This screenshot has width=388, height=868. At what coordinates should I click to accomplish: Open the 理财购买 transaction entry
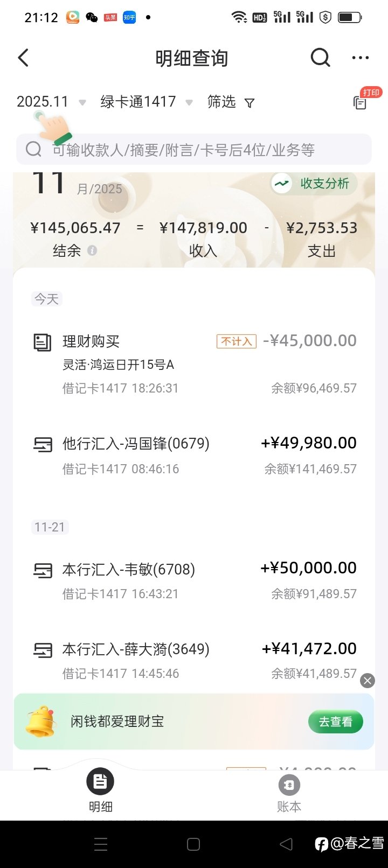coord(194,364)
